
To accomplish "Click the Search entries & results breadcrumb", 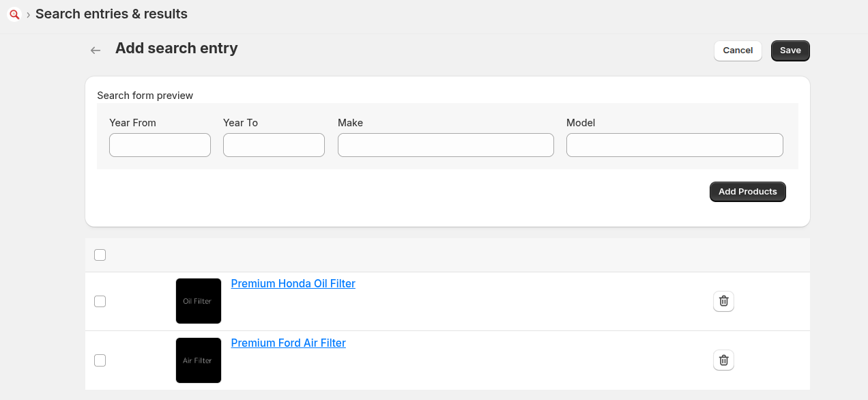I will coord(111,14).
